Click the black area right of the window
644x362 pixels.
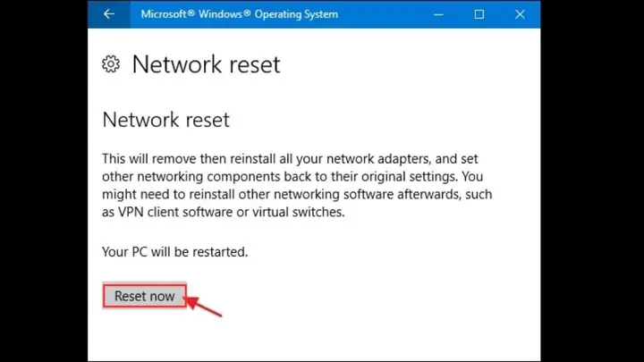pos(592,181)
